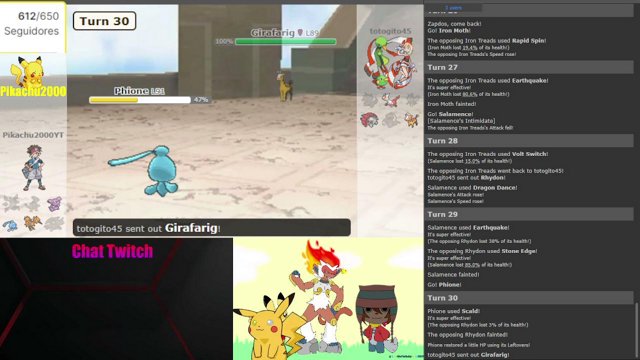Image resolution: width=640 pixels, height=360 pixels.
Task: Click 'Go! Iron Moth!' log line
Action: point(449,31)
